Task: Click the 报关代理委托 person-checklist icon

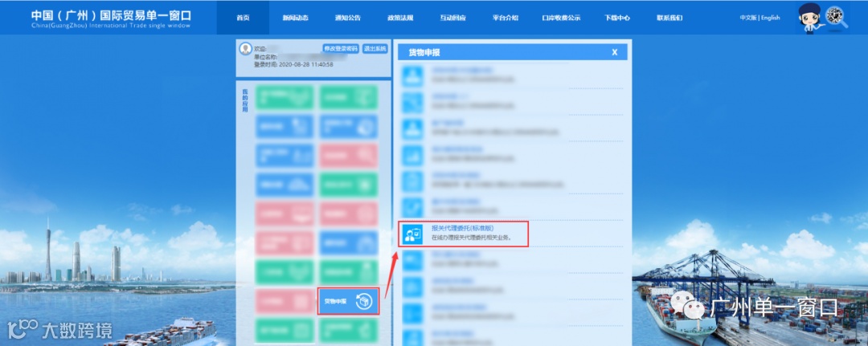Action: pos(412,234)
